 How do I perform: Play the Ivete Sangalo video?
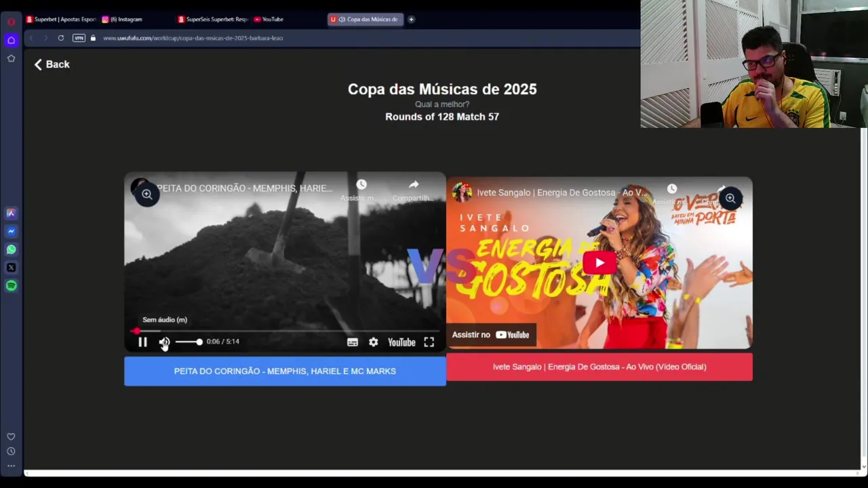599,263
